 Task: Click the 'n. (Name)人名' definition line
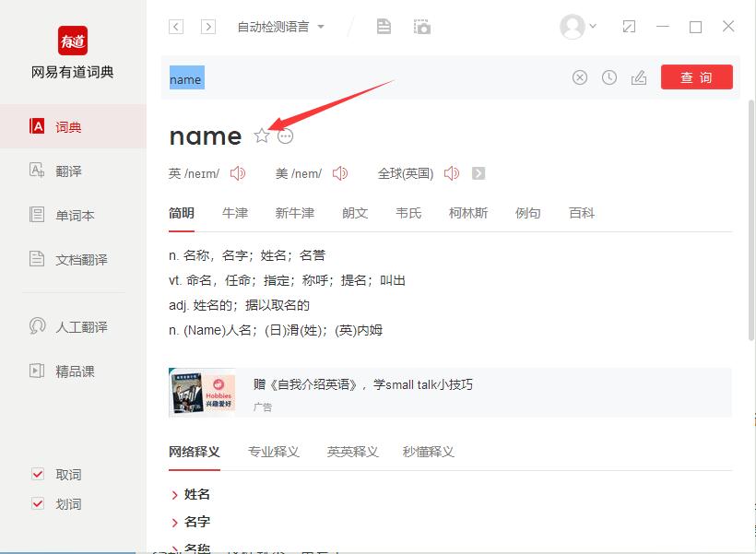pos(276,330)
